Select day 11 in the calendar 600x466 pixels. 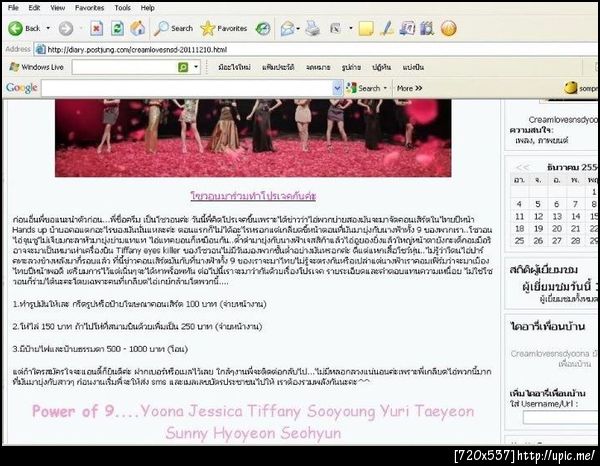point(519,217)
